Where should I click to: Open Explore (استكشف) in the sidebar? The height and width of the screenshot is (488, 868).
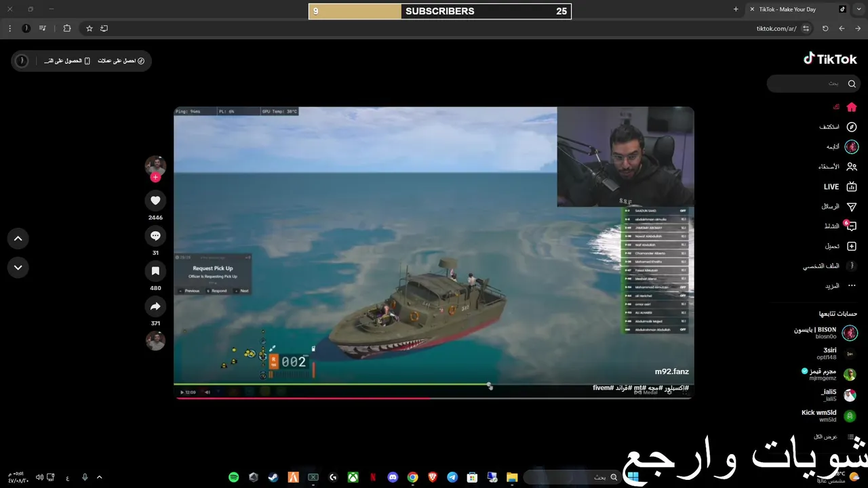coord(838,127)
